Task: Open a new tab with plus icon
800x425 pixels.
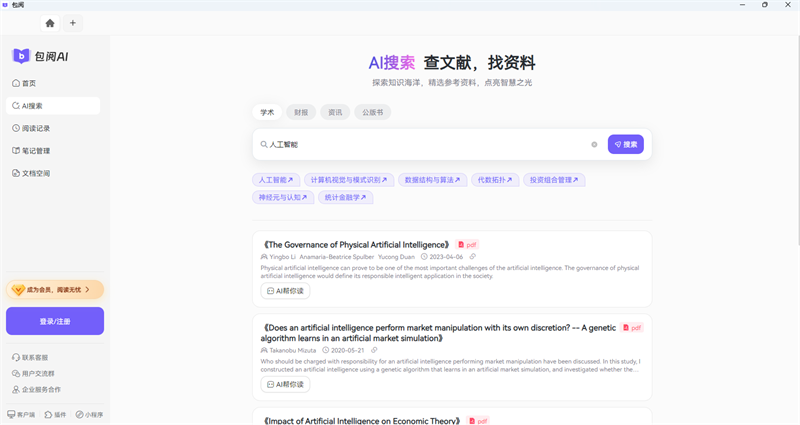Action: coord(73,23)
